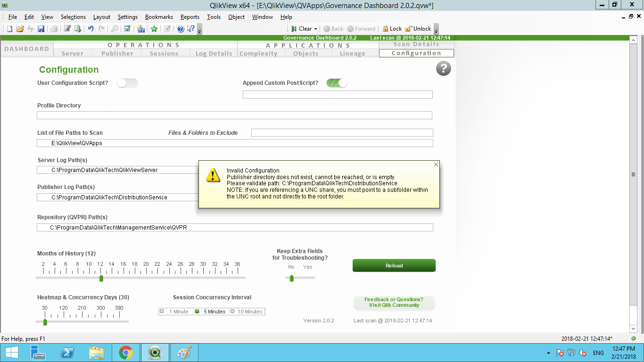Click the Action Center flag tray icon
Viewport: 644px width, 362px height.
560,353
